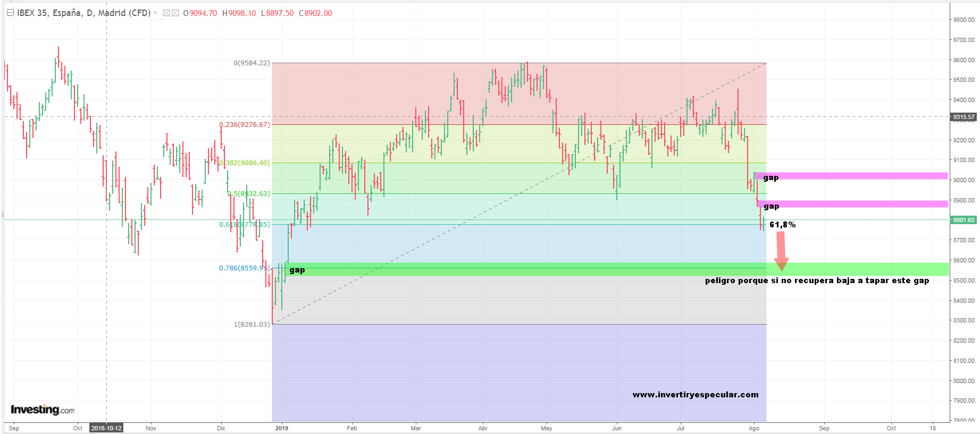980x434 pixels.
Task: Select the 61,8% text annotation
Action: 782,225
